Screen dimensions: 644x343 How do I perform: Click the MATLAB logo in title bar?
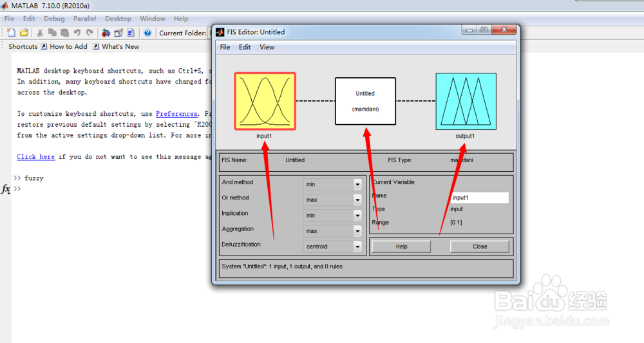click(5, 5)
